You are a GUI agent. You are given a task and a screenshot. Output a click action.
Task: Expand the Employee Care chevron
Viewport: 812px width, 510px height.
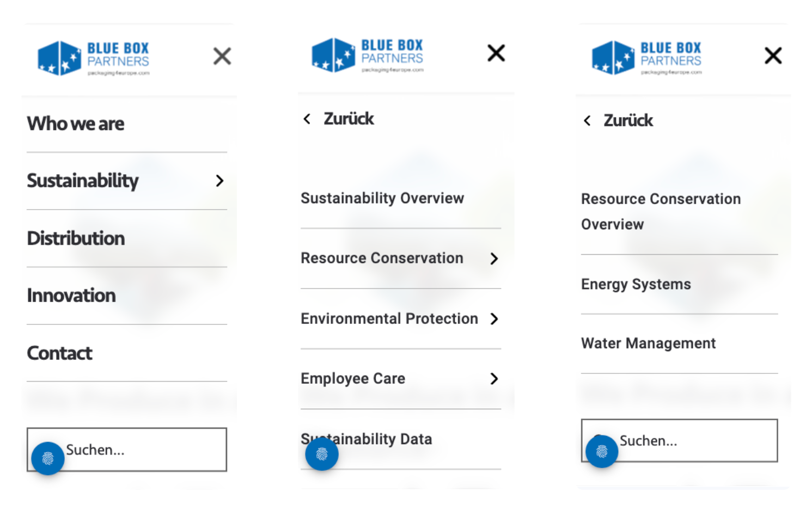pyautogui.click(x=494, y=379)
